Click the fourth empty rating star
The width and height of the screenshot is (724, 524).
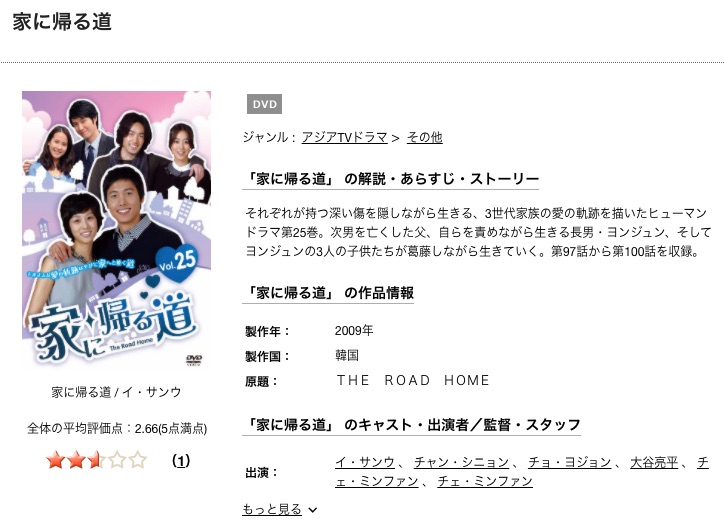(x=117, y=460)
